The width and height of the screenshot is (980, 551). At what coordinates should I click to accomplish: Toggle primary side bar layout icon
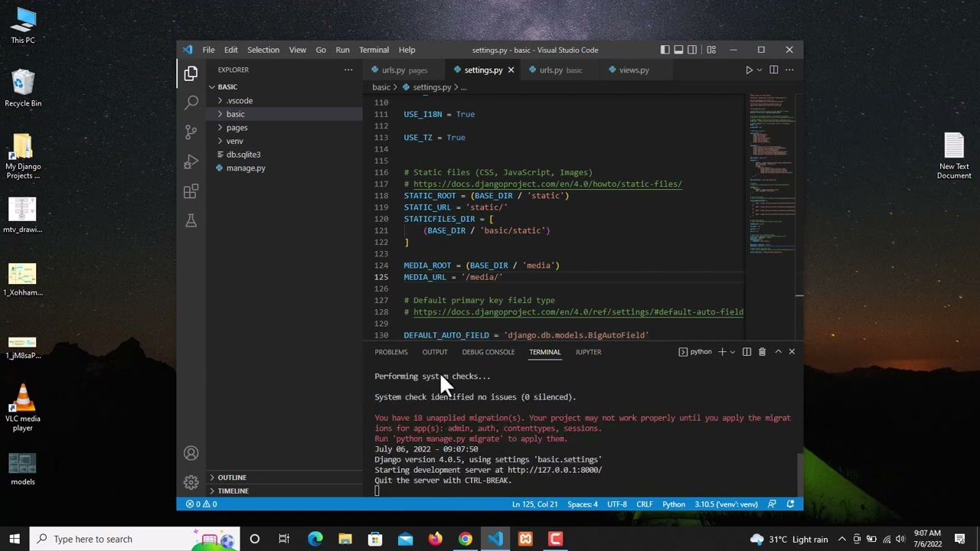pos(665,50)
